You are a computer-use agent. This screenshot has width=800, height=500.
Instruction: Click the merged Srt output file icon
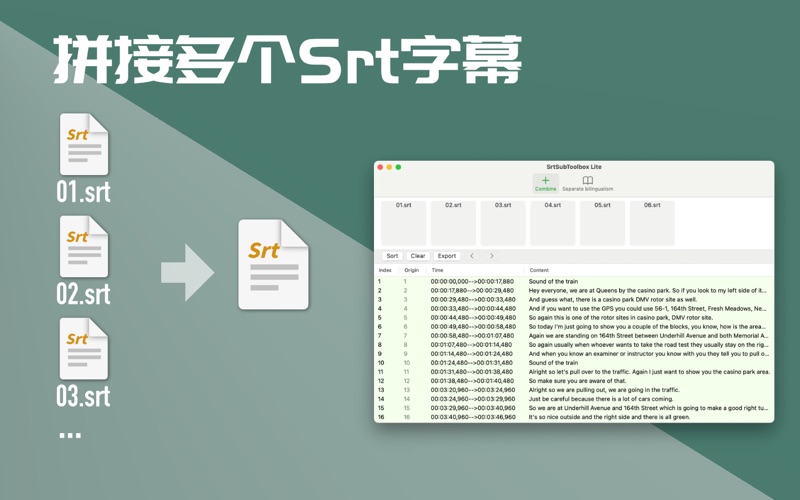click(x=273, y=264)
